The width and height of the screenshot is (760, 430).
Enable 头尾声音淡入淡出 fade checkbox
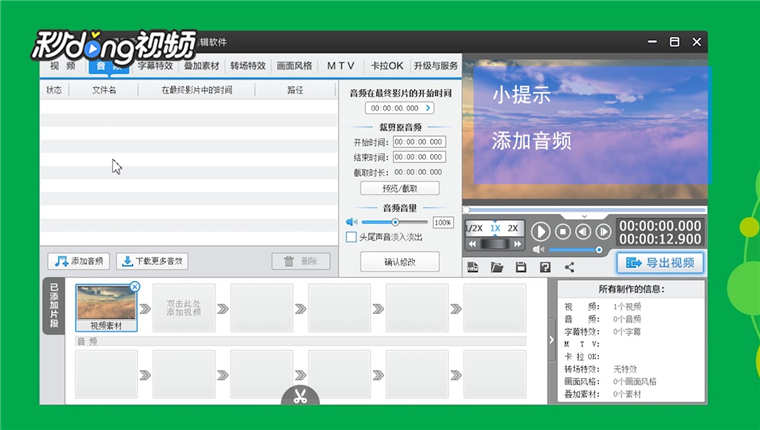tap(351, 237)
